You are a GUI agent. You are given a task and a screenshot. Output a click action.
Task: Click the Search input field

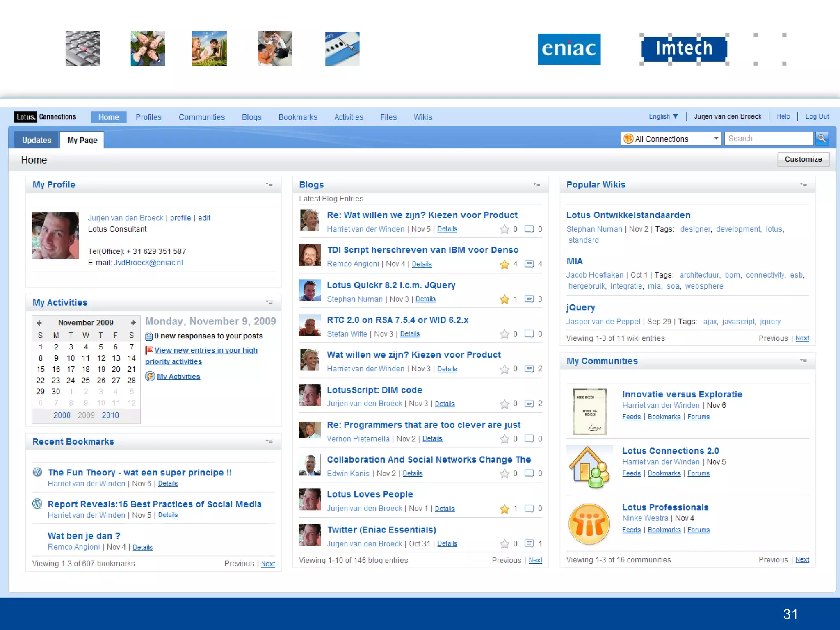768,139
